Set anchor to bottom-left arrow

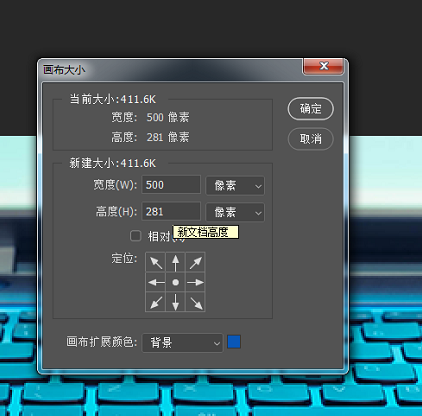click(x=156, y=302)
